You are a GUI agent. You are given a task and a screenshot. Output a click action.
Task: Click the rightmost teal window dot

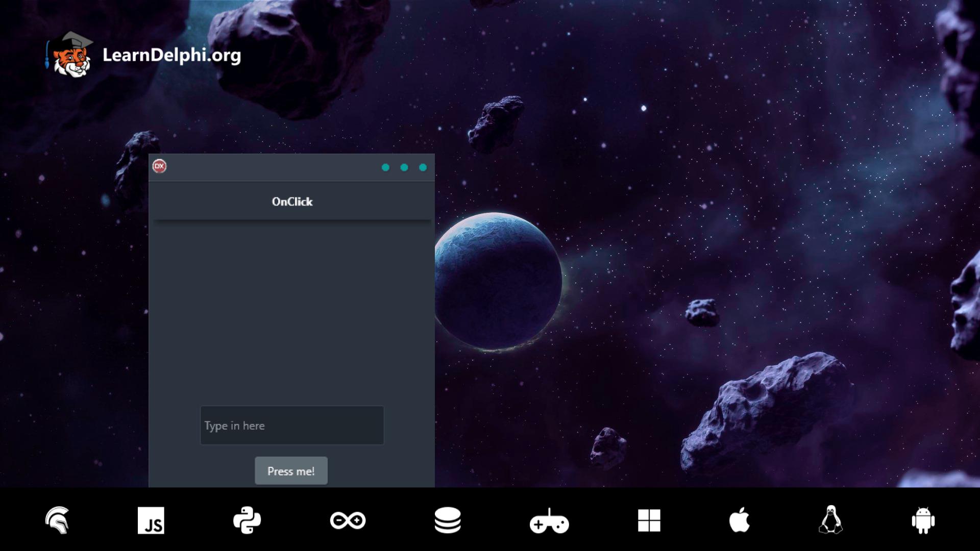423,167
